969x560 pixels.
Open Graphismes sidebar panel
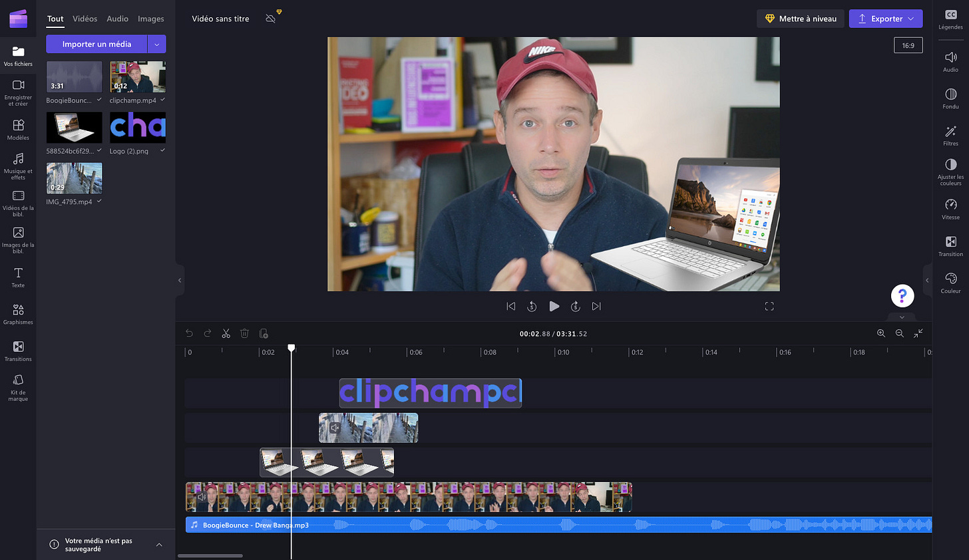coord(18,314)
